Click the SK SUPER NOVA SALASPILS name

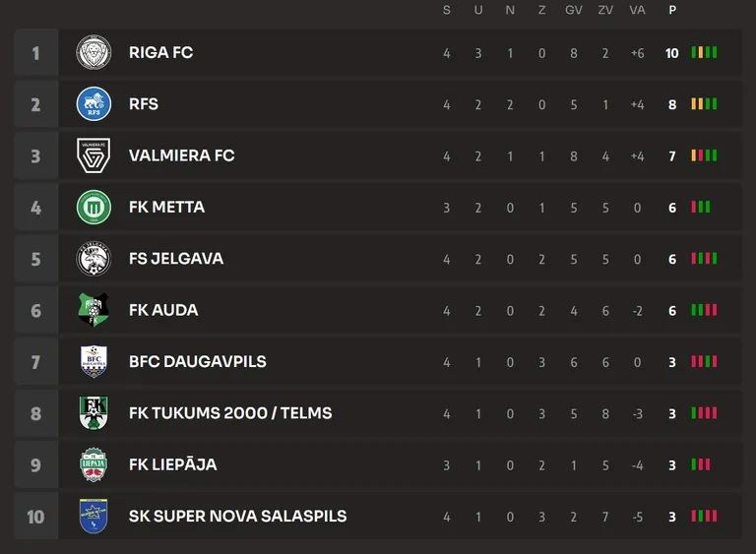coord(237,517)
